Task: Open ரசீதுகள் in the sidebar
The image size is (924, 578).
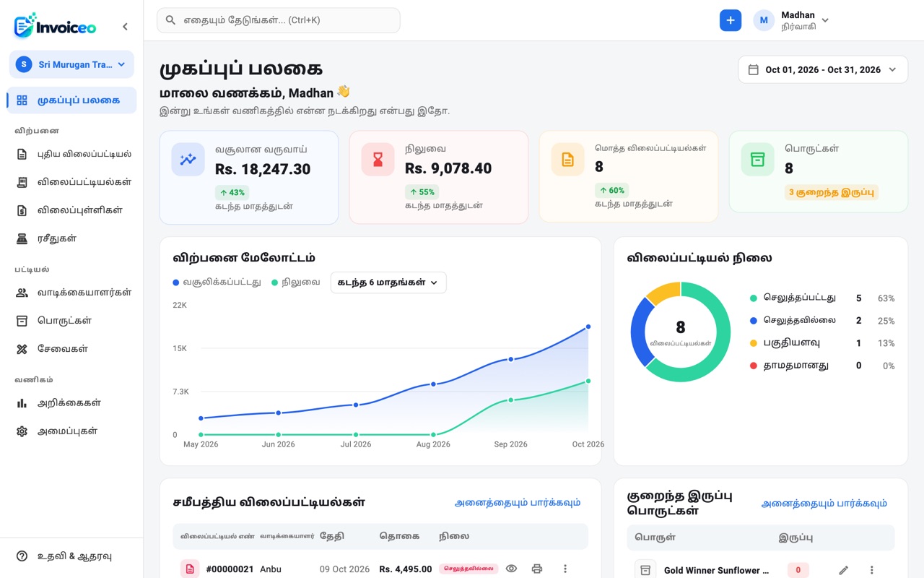Action: pos(71,238)
